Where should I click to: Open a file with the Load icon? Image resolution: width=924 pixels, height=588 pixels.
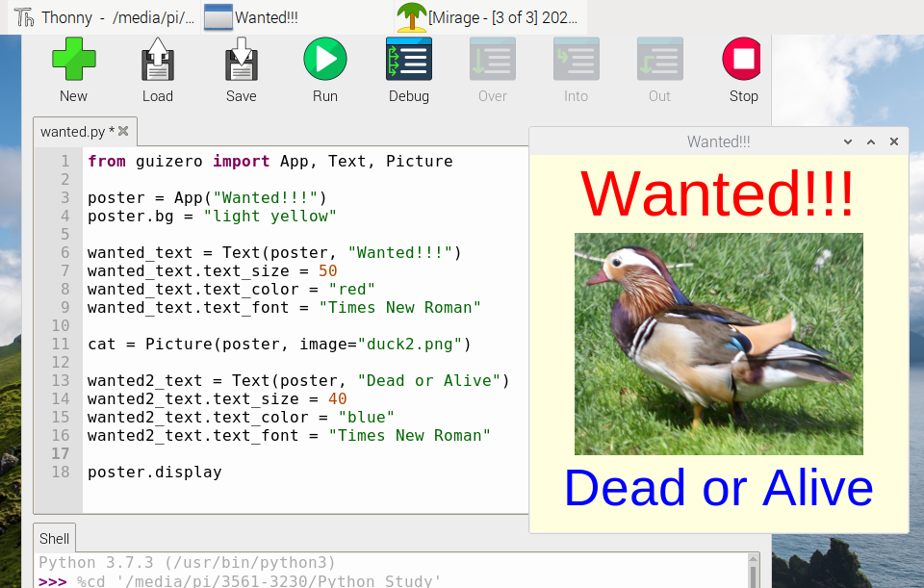pyautogui.click(x=157, y=59)
